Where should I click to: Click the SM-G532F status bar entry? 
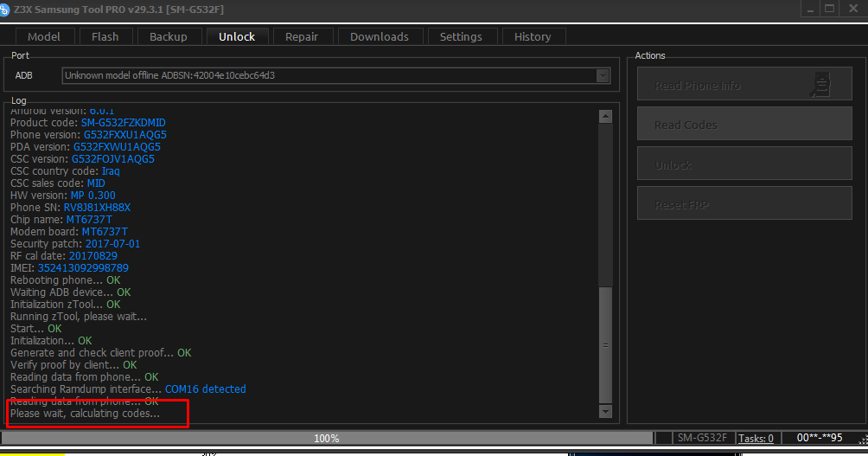point(703,438)
